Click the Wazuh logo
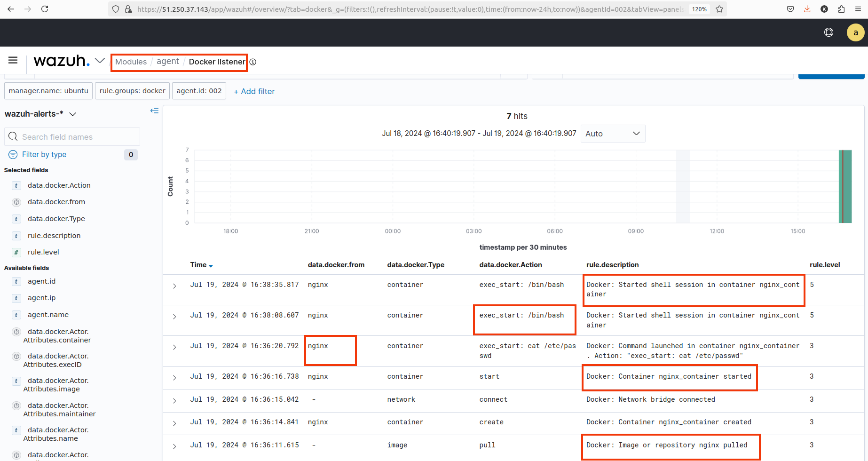Viewport: 868px width, 461px height. (x=62, y=61)
